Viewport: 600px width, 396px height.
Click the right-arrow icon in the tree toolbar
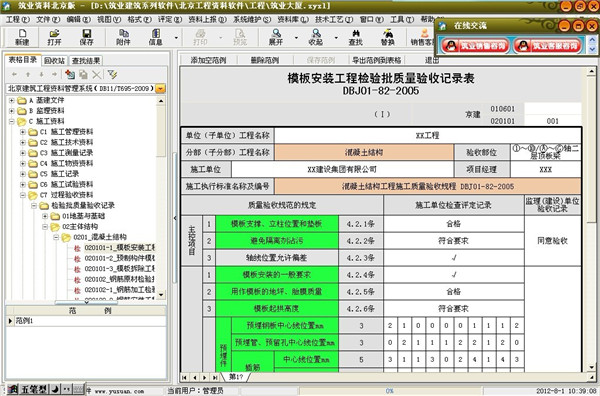55,74
